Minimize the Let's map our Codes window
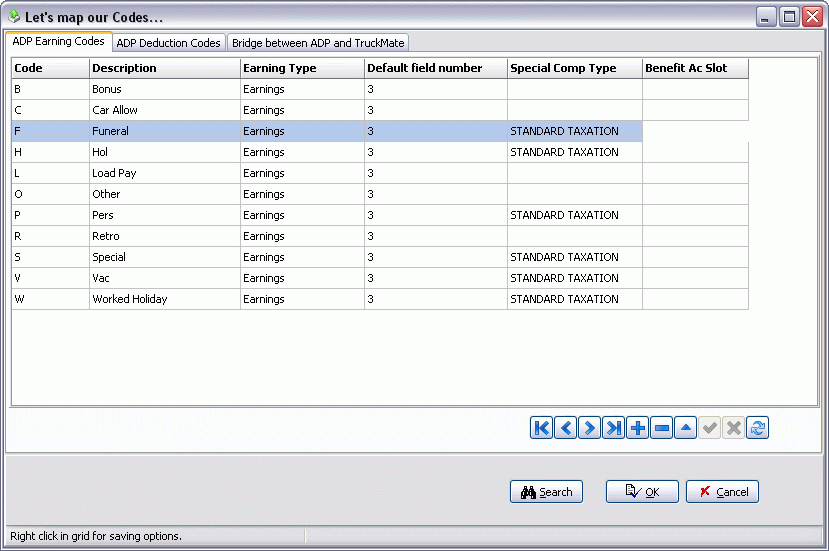Screen dimensions: 829x551 (765, 17)
